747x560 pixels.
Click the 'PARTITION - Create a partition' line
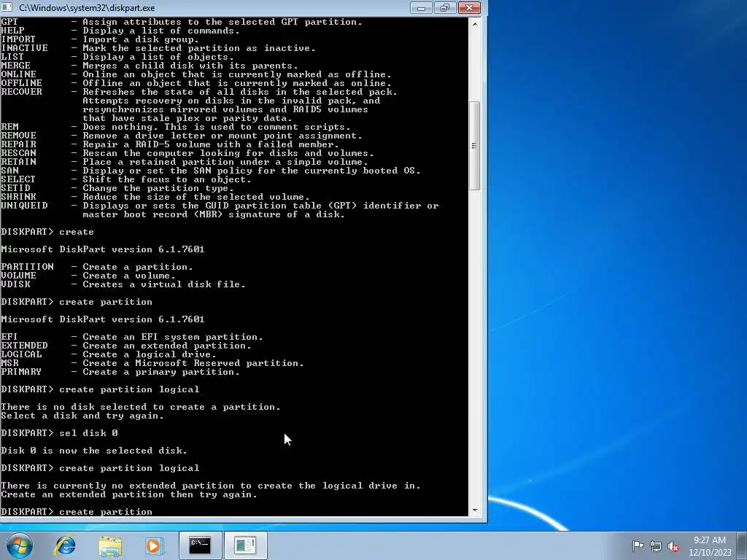point(97,267)
